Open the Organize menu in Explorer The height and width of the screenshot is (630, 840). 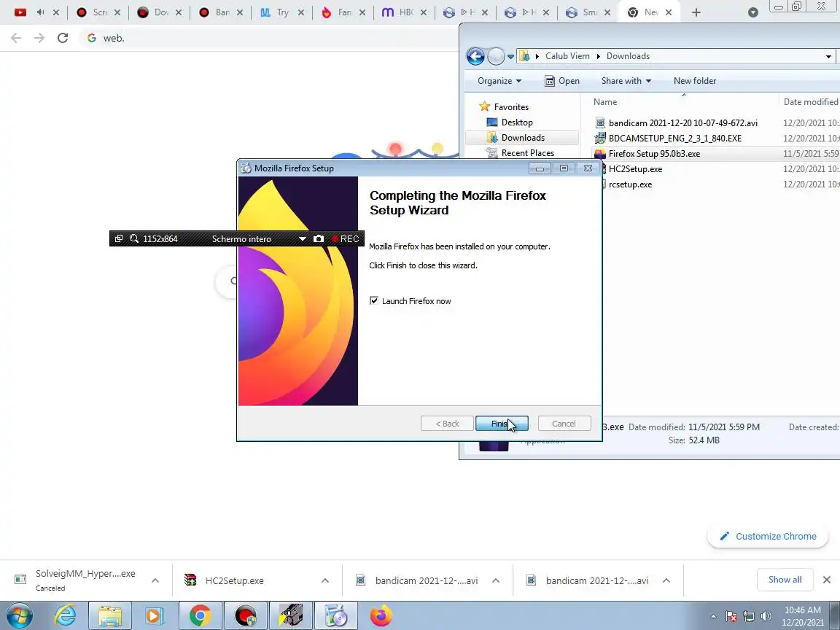coord(499,81)
